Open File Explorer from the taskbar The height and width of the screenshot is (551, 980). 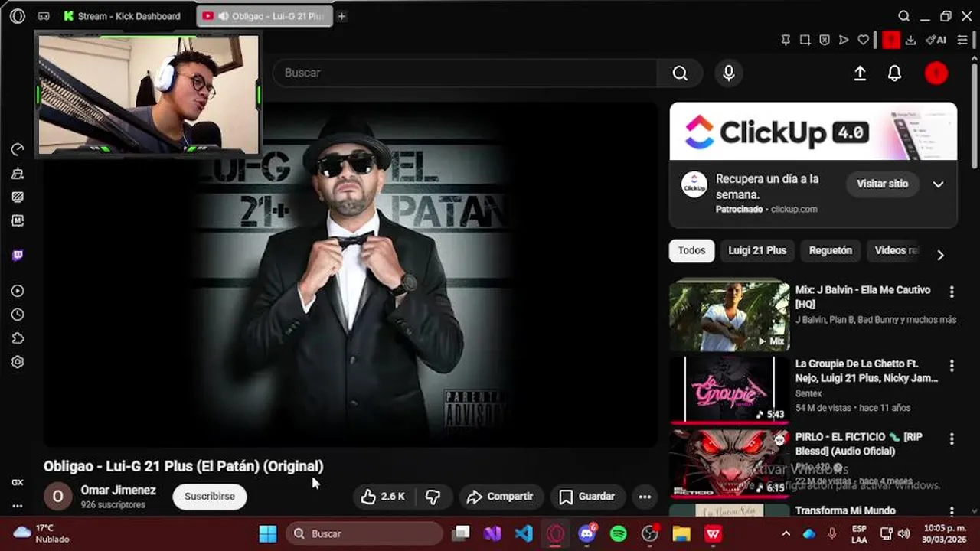(x=681, y=533)
